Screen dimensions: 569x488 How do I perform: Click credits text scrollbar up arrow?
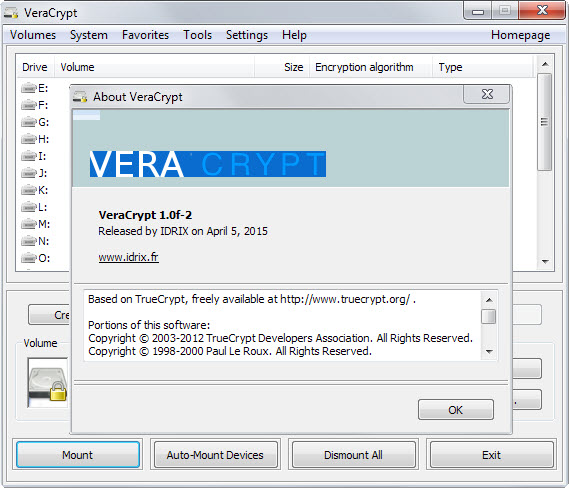(489, 300)
